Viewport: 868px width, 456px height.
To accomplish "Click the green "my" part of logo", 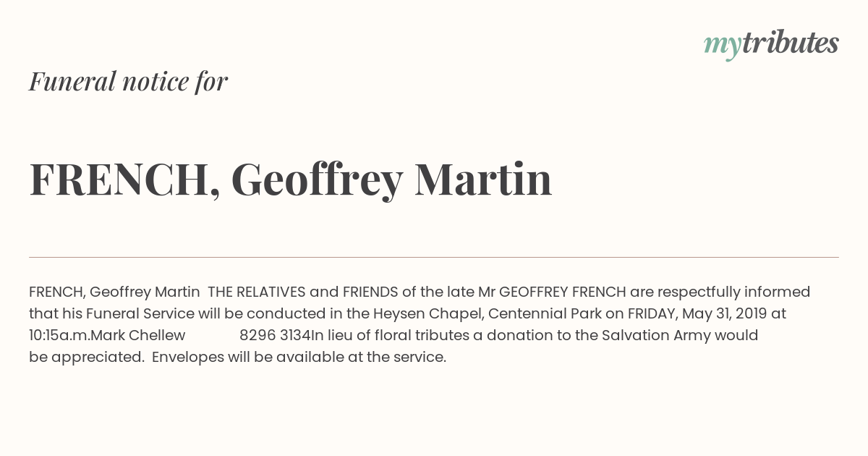I will [x=723, y=46].
